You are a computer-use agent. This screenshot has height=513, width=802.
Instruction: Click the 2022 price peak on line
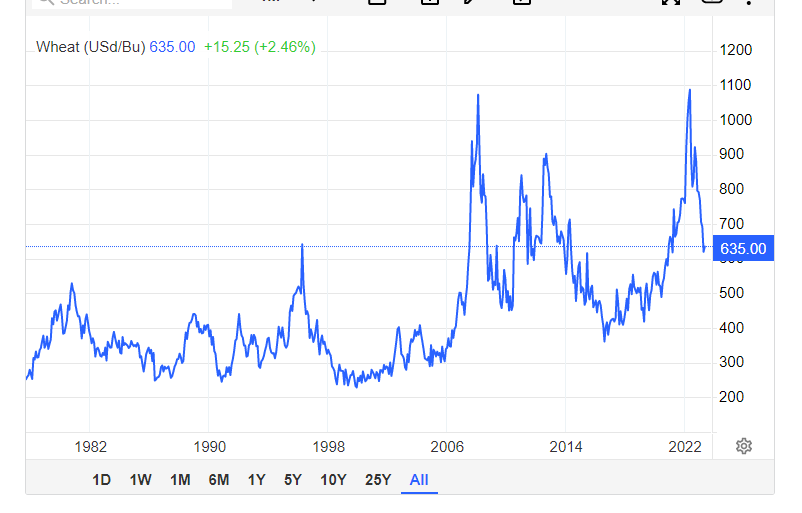click(690, 91)
